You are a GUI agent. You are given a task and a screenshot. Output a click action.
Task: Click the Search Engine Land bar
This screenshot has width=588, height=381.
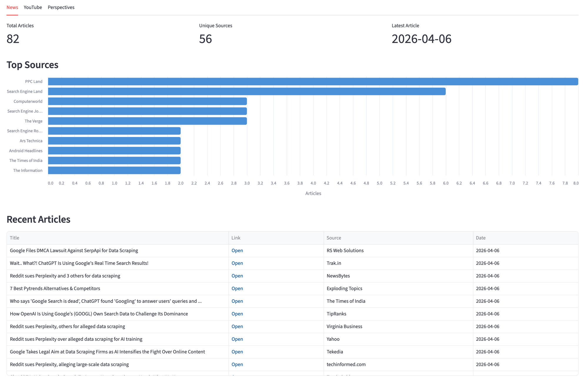(x=247, y=91)
